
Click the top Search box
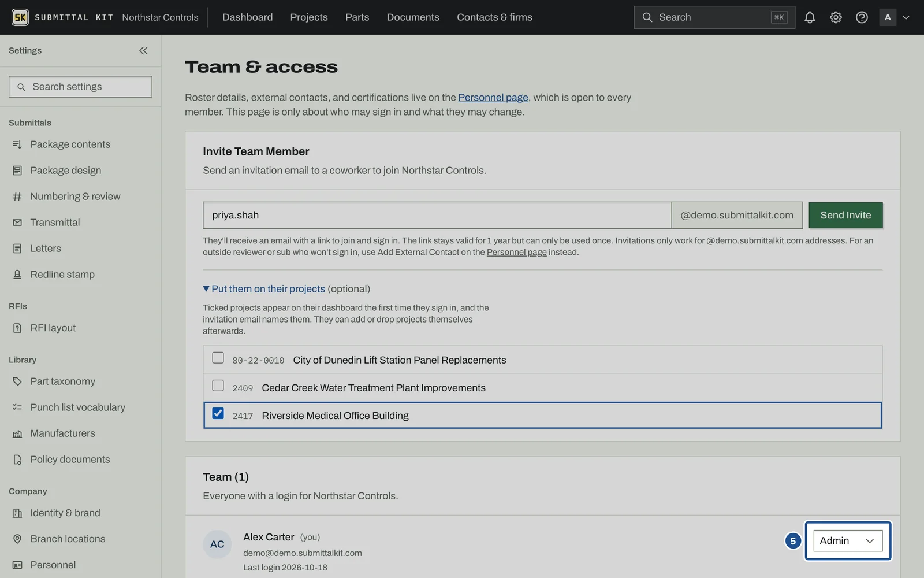coord(714,17)
